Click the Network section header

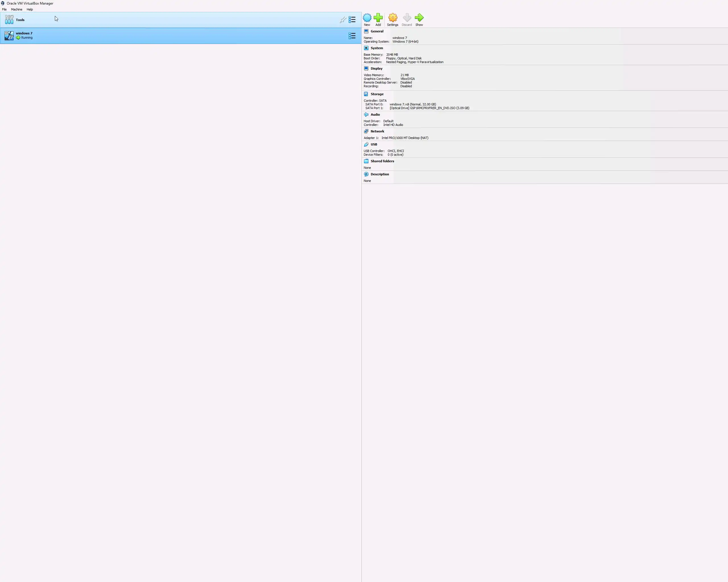377,132
